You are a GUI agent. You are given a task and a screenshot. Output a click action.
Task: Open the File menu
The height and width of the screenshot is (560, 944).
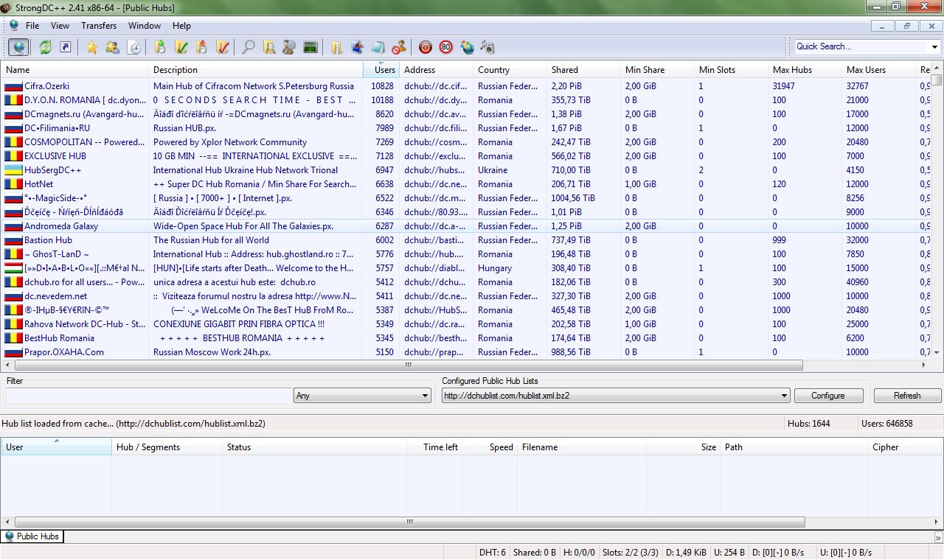pyautogui.click(x=32, y=26)
